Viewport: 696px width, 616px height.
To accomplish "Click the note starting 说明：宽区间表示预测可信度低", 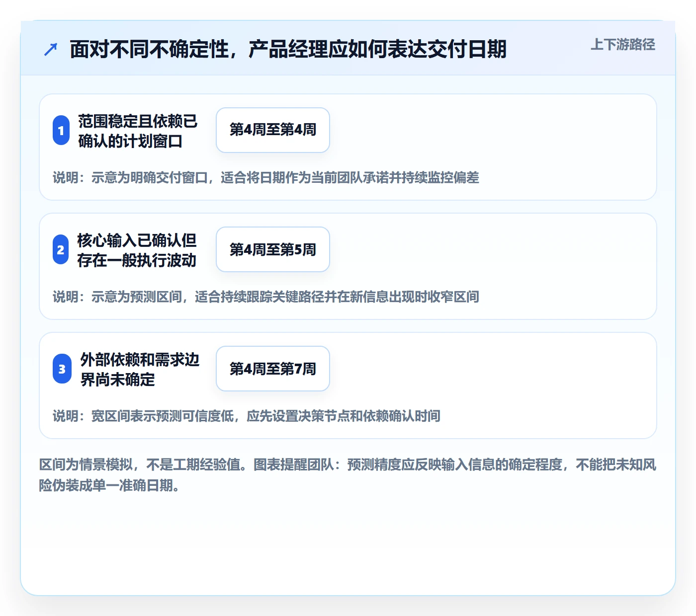I will (247, 416).
